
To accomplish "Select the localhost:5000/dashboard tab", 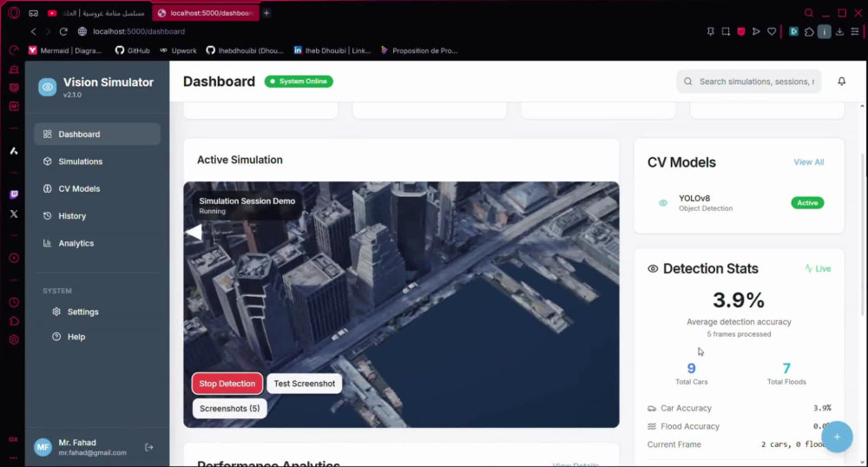I will 206,13.
